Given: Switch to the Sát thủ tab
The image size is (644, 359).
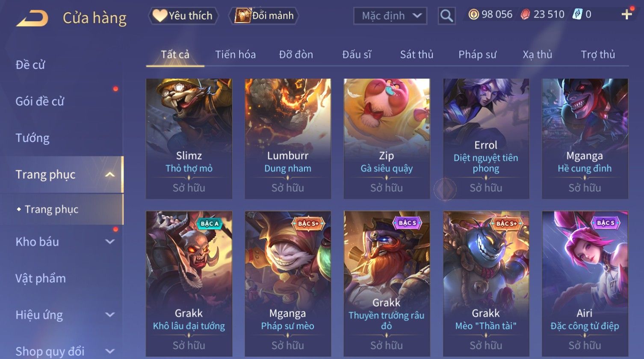Looking at the screenshot, I should pyautogui.click(x=417, y=55).
